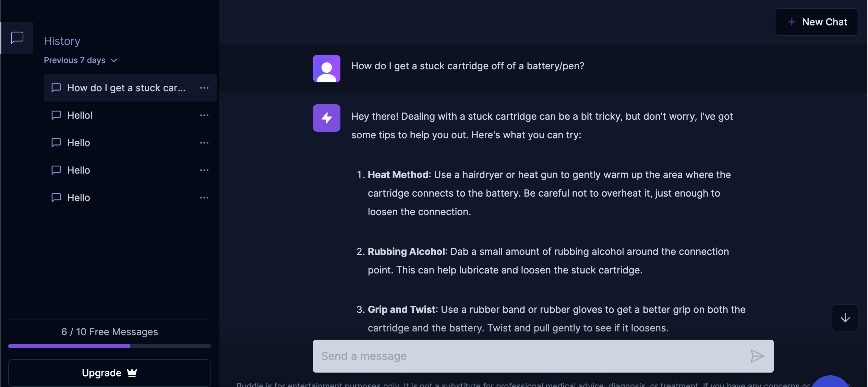Expand the Previous 7 days dropdown
This screenshot has width=868, height=387.
pos(81,60)
